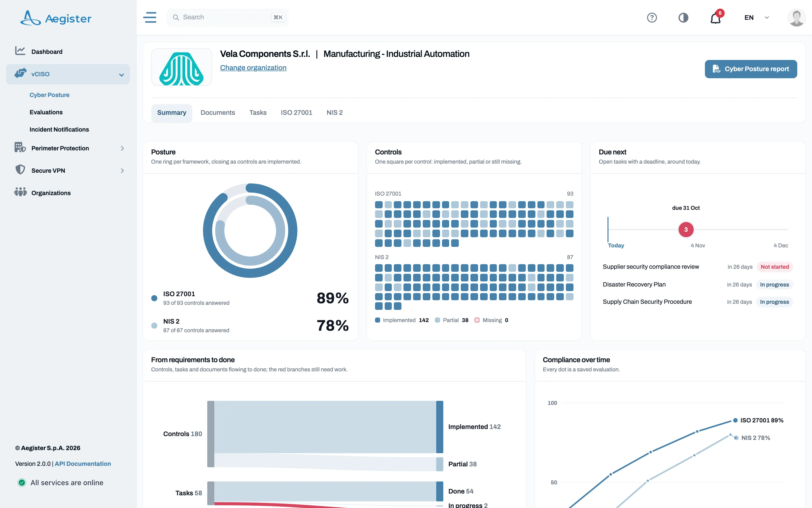Click the Not started status badge
The width and height of the screenshot is (812, 508).
(x=774, y=267)
